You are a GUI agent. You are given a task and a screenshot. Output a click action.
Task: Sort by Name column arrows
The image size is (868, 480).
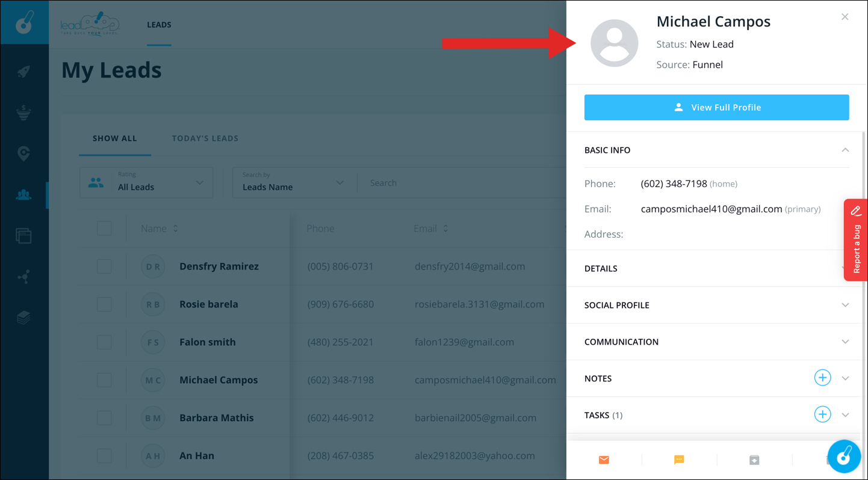[176, 229]
